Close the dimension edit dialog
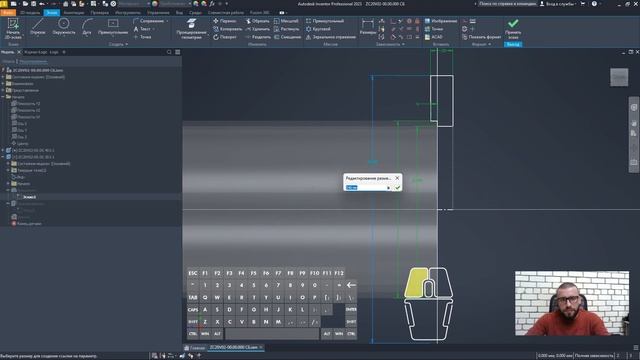The height and width of the screenshot is (360, 640). (397, 178)
